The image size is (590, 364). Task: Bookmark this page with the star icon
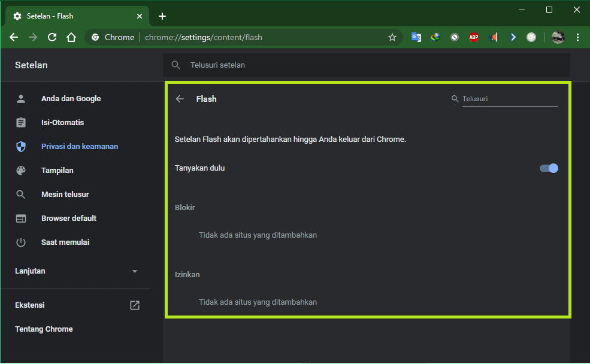click(x=392, y=37)
